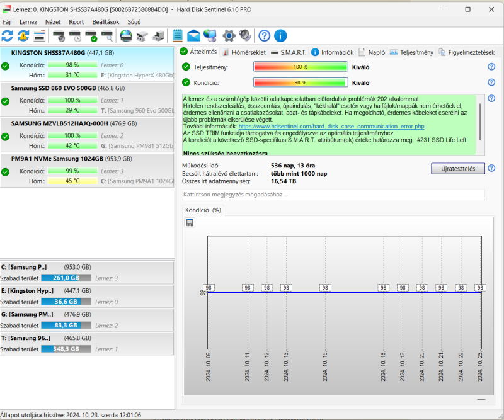
Task: Select the G: [Samsung PM..] partition
Action: click(x=87, y=320)
